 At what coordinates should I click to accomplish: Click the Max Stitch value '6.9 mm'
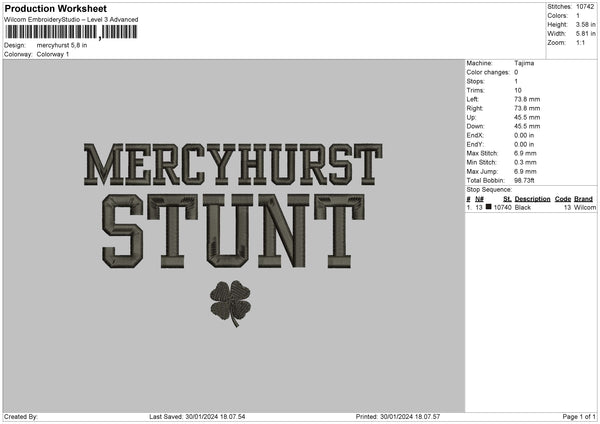(x=525, y=153)
